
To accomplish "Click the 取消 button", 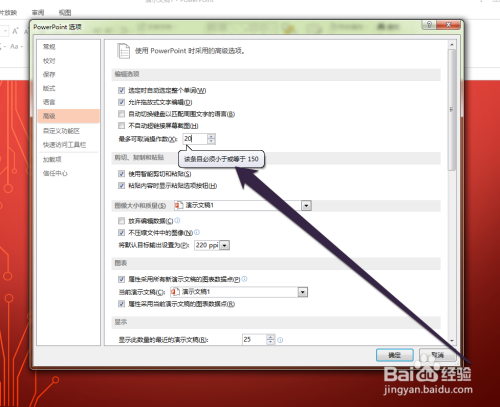I will click(x=437, y=355).
